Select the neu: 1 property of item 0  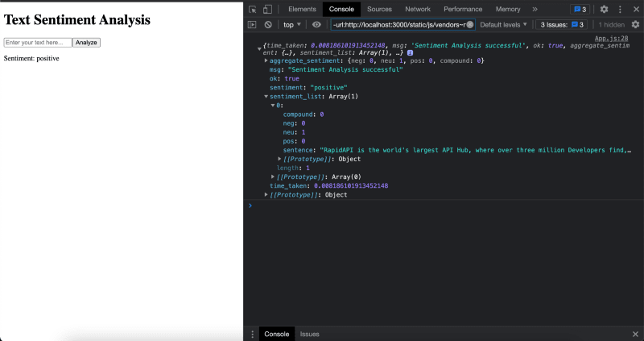coord(294,132)
